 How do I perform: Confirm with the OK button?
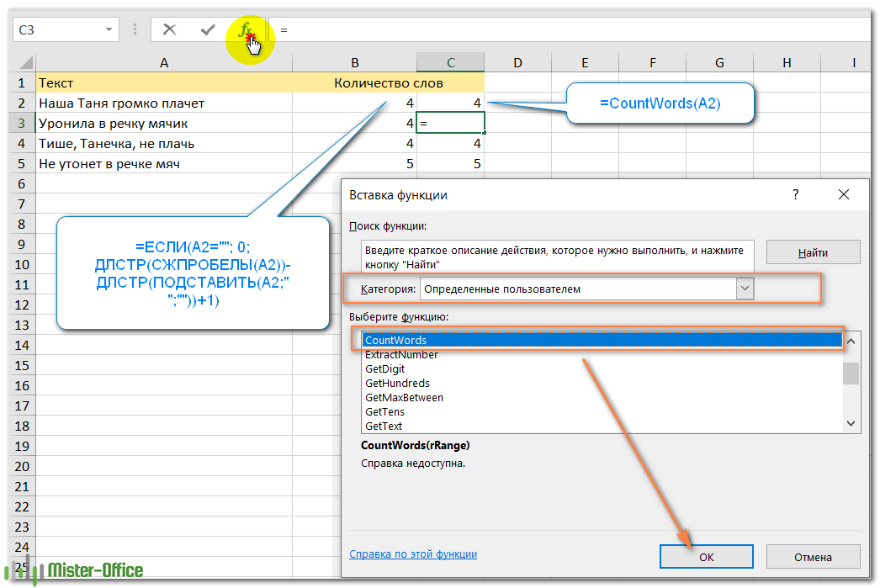706,557
